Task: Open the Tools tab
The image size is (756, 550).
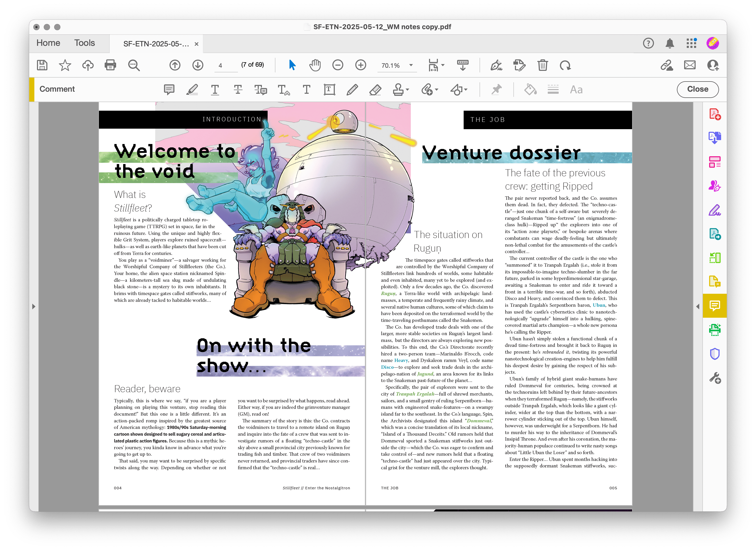Action: 84,43
